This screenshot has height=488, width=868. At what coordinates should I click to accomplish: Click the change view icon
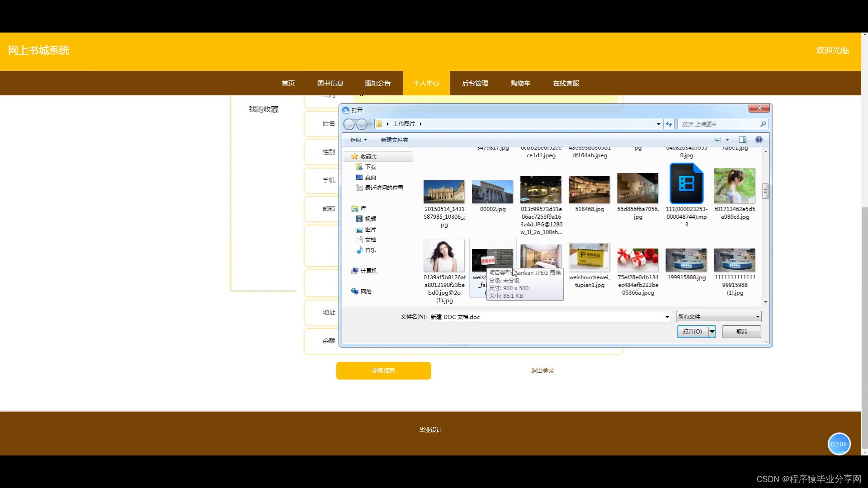point(718,140)
